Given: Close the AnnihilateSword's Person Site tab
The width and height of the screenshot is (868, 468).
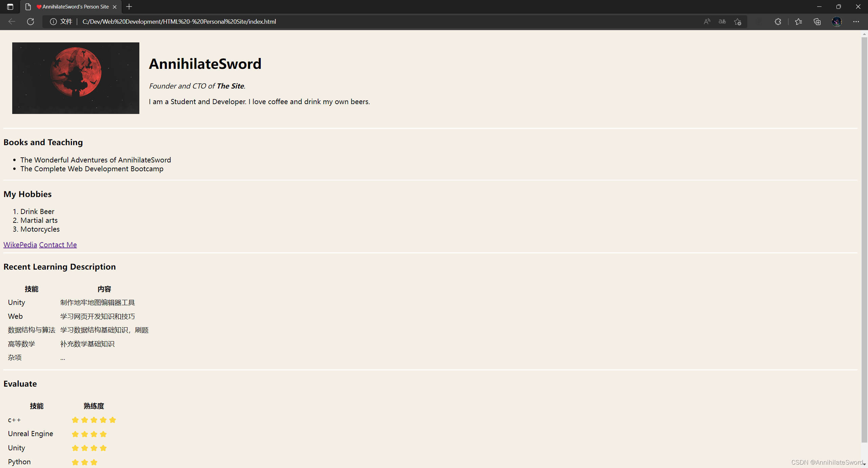Looking at the screenshot, I should coord(115,7).
